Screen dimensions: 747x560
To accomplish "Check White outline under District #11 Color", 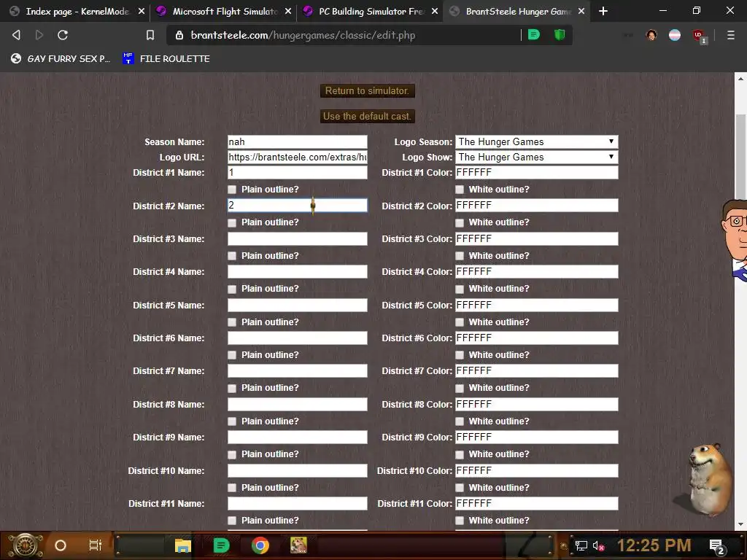I will pos(460,521).
